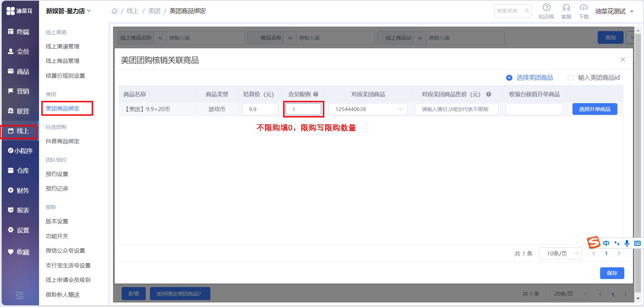
Task: Open the 商品 sidebar section
Action: 19,71
